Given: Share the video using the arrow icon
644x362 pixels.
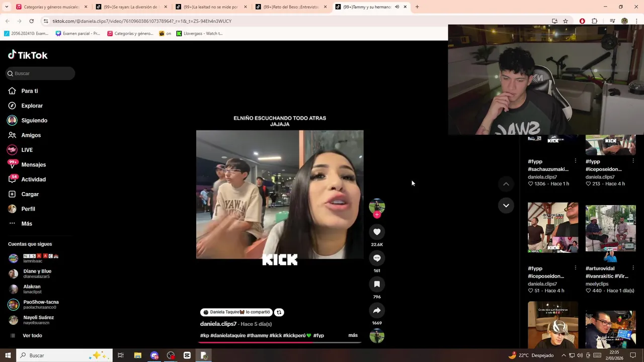Looking at the screenshot, I should click(x=377, y=310).
